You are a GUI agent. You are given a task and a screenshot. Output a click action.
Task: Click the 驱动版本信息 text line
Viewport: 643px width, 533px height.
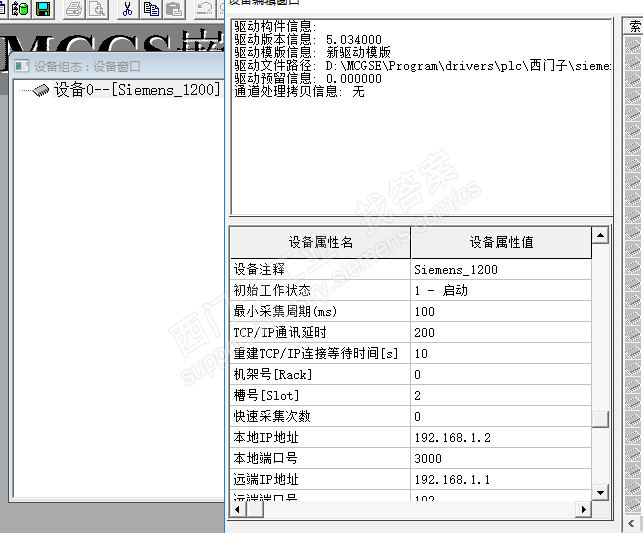click(x=308, y=39)
